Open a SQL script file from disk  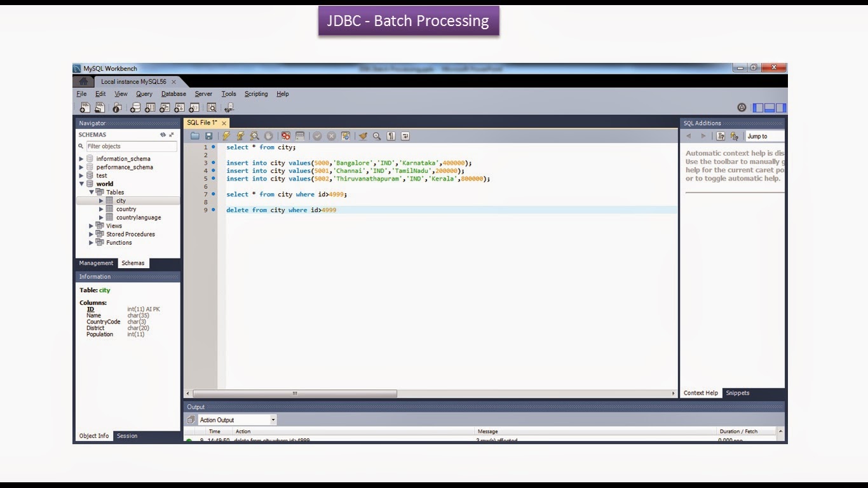tap(194, 135)
